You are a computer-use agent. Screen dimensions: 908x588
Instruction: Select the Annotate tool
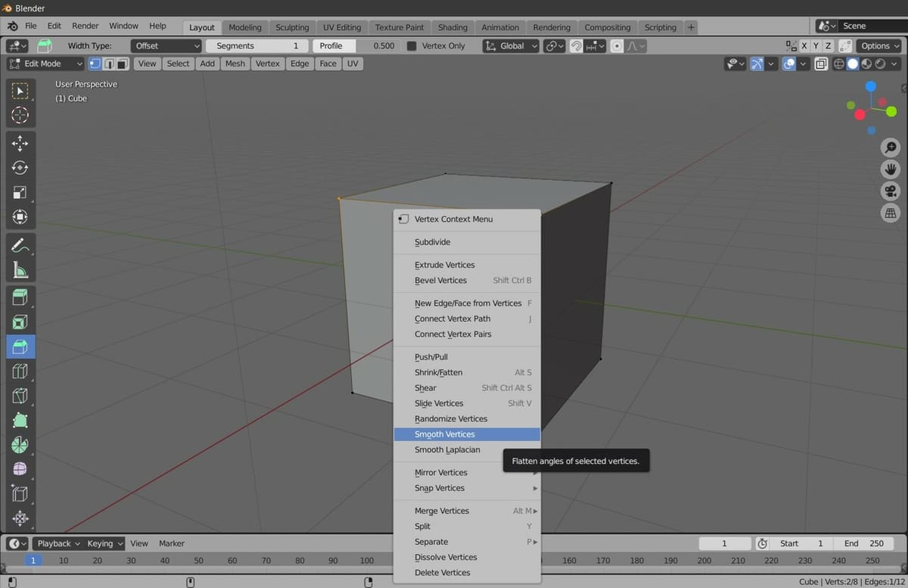pos(20,245)
